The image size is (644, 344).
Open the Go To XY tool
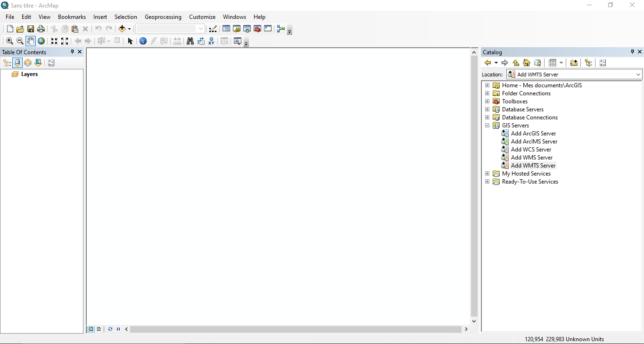click(x=211, y=41)
